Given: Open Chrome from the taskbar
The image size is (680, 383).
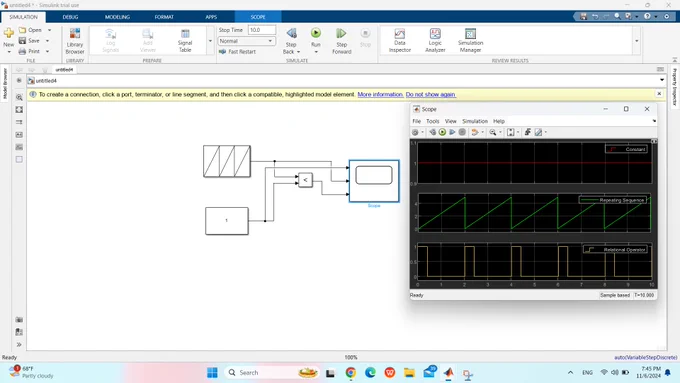Looking at the screenshot, I should 350,373.
